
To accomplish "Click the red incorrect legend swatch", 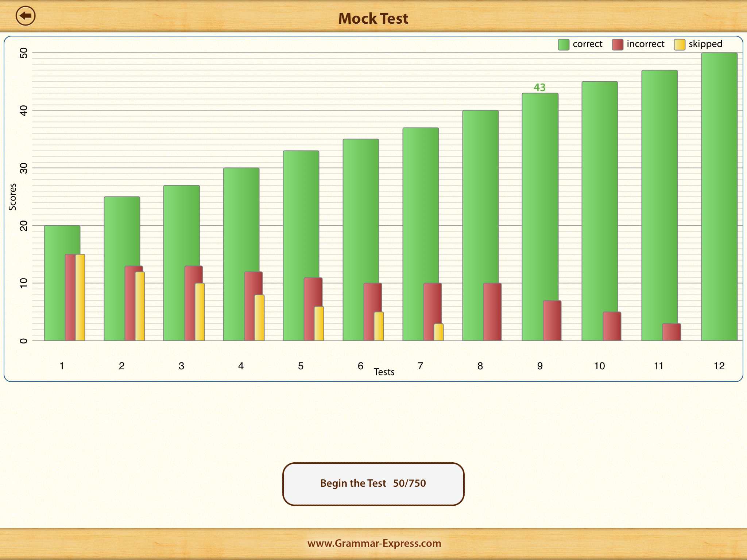I will click(617, 44).
